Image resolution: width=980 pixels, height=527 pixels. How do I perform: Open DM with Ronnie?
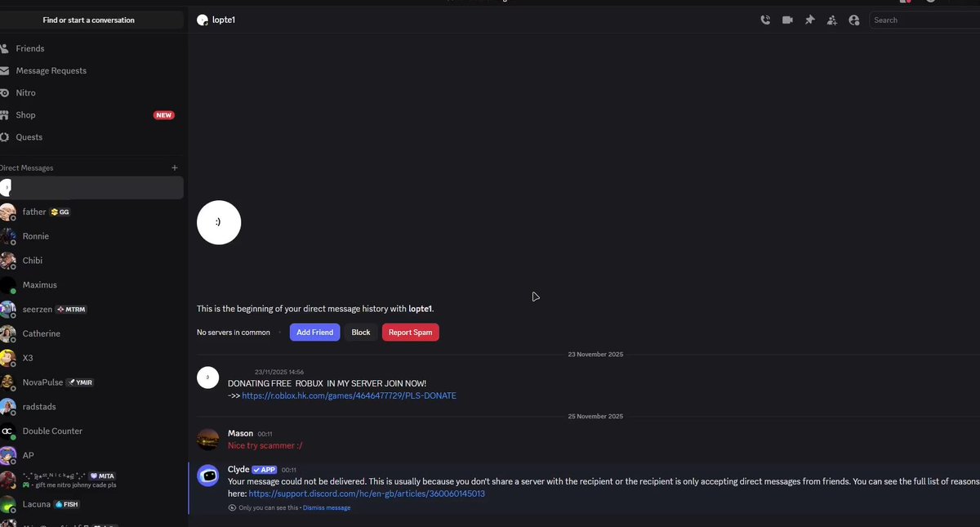click(x=91, y=236)
